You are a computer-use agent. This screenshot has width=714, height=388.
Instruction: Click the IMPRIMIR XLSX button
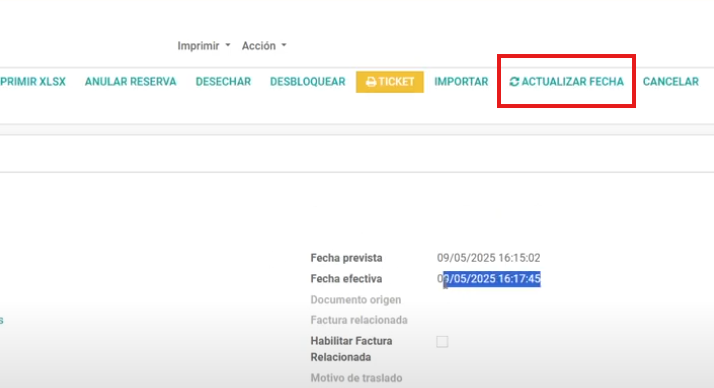[x=32, y=82]
